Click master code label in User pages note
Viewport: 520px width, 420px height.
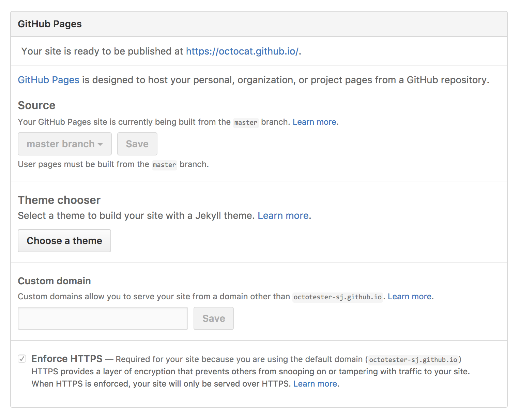(164, 165)
